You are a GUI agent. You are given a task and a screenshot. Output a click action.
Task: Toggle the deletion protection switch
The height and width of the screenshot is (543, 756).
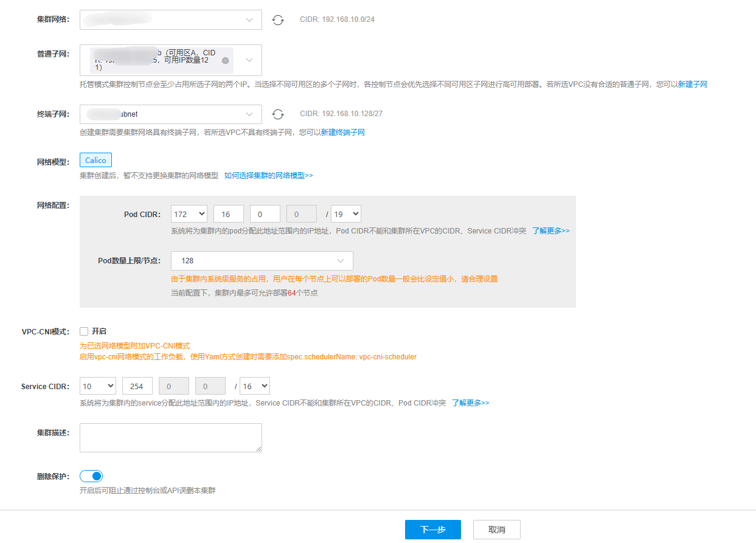(x=91, y=476)
